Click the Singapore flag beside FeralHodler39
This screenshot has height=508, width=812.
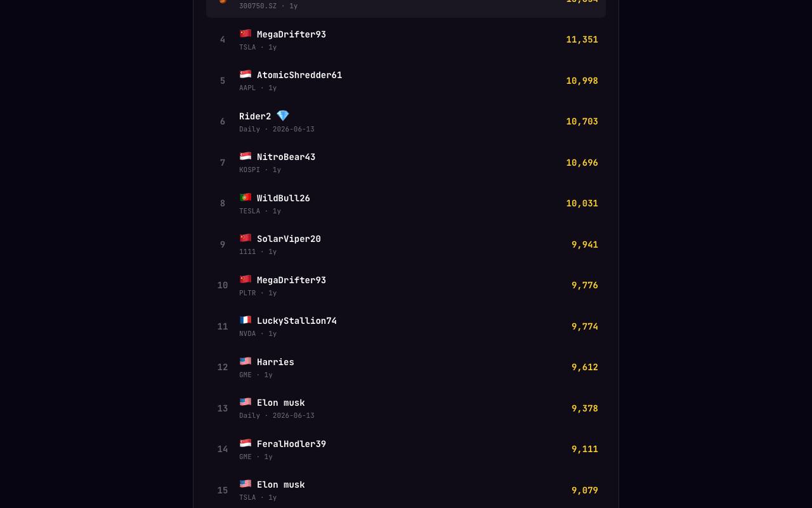pos(246,443)
